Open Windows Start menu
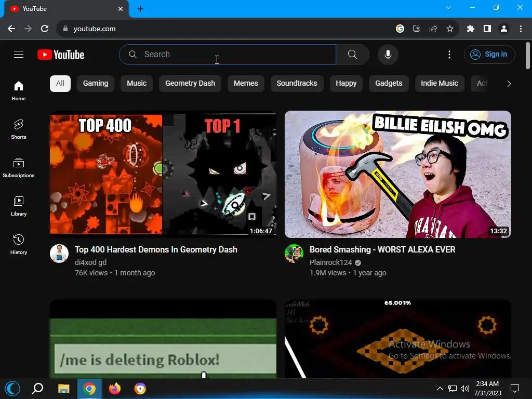532x399 pixels. [x=12, y=389]
